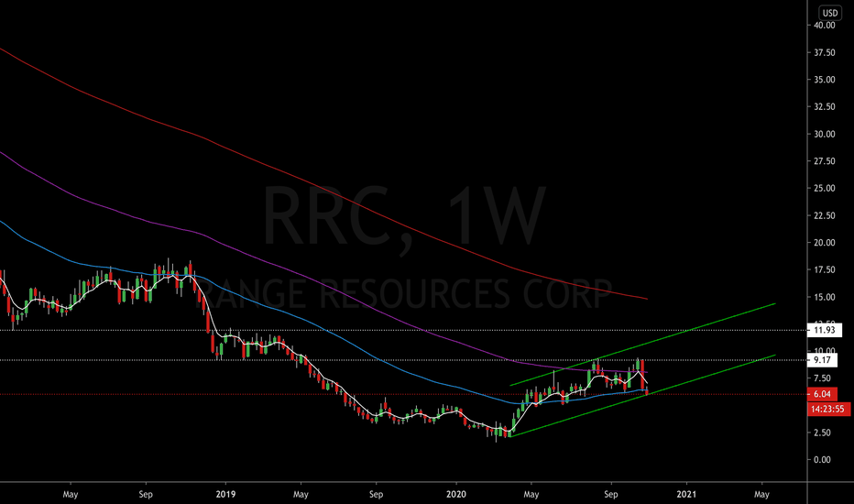
Task: Click the 35.00 price axis label
Action: coord(824,80)
